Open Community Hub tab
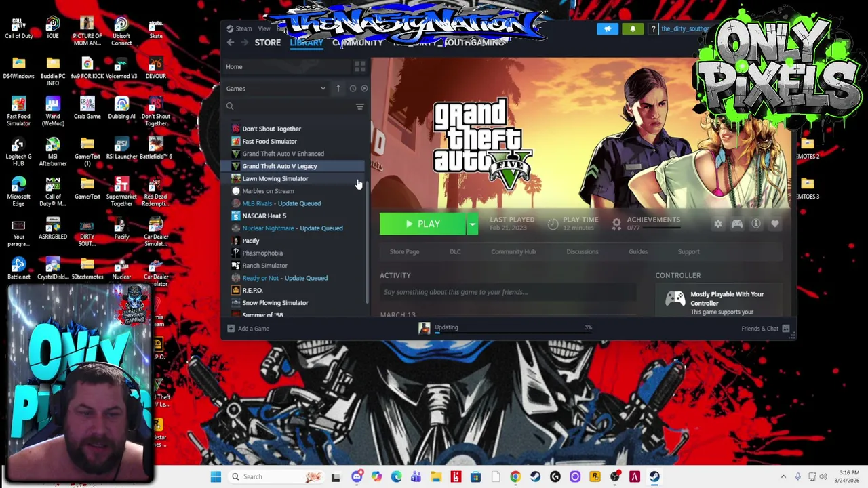 513,251
